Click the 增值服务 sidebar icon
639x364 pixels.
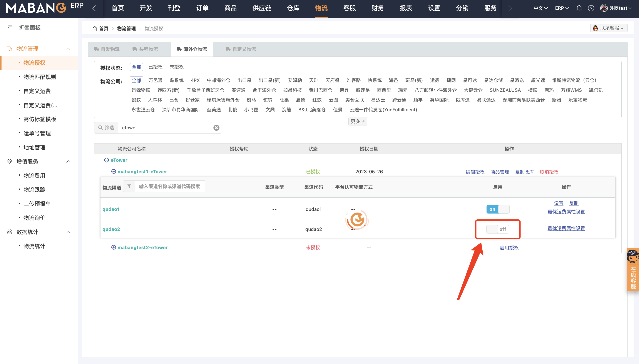click(10, 162)
